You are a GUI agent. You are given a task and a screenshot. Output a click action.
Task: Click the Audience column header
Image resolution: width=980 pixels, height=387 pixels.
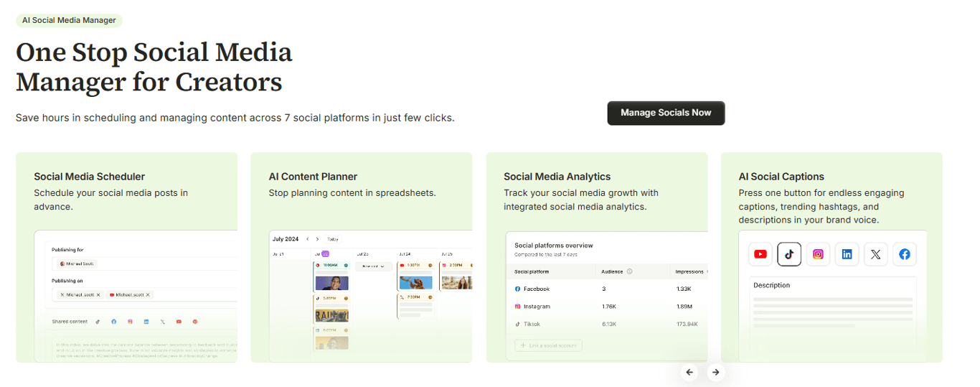(612, 271)
